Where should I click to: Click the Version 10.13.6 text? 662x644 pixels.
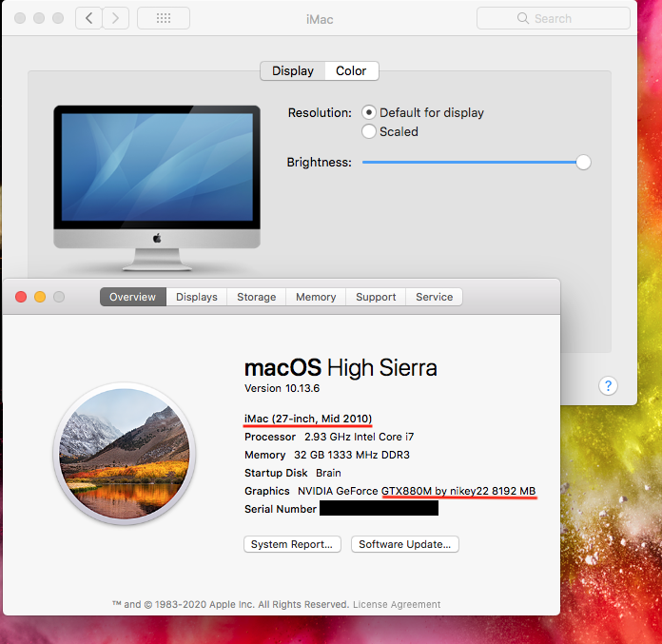coord(282,388)
